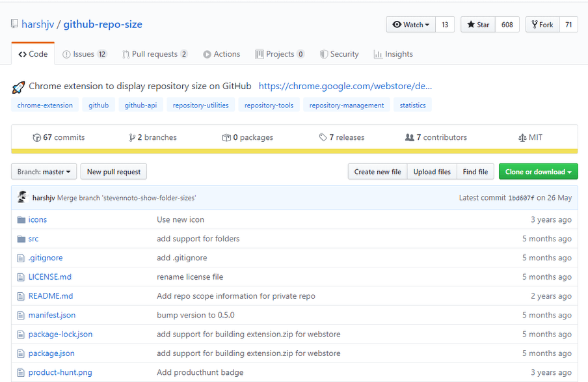
Task: Click the rocket emoji in the description
Action: pyautogui.click(x=18, y=87)
